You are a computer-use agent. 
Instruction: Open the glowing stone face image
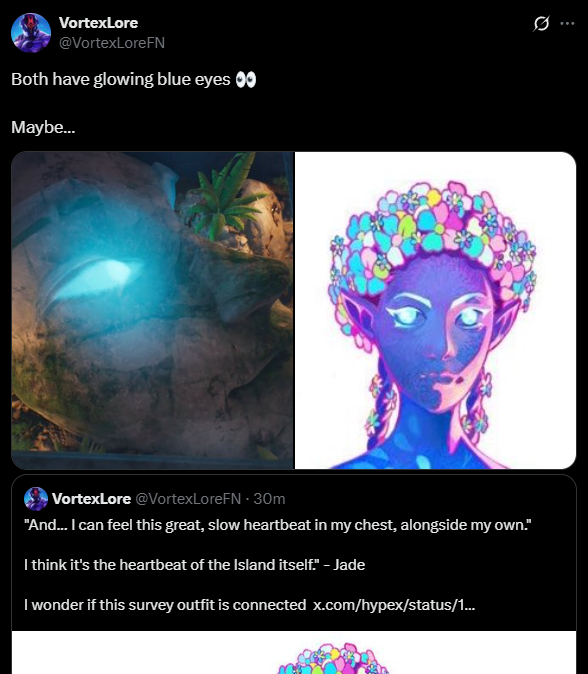click(x=152, y=310)
